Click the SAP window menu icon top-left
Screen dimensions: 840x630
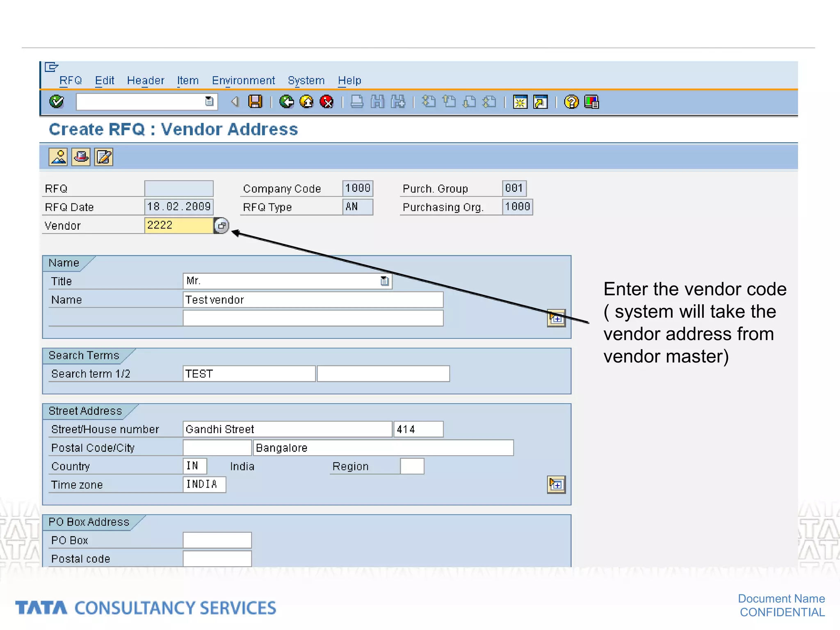pyautogui.click(x=51, y=67)
